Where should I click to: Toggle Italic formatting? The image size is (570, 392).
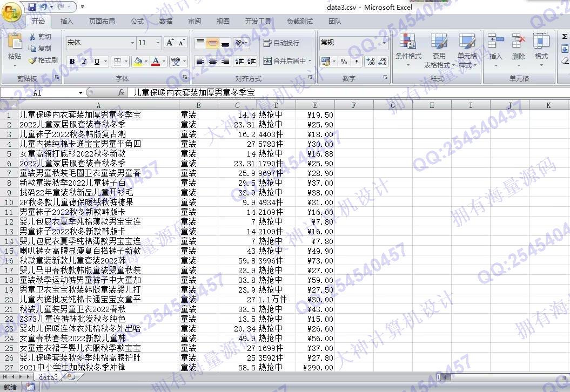[x=84, y=62]
